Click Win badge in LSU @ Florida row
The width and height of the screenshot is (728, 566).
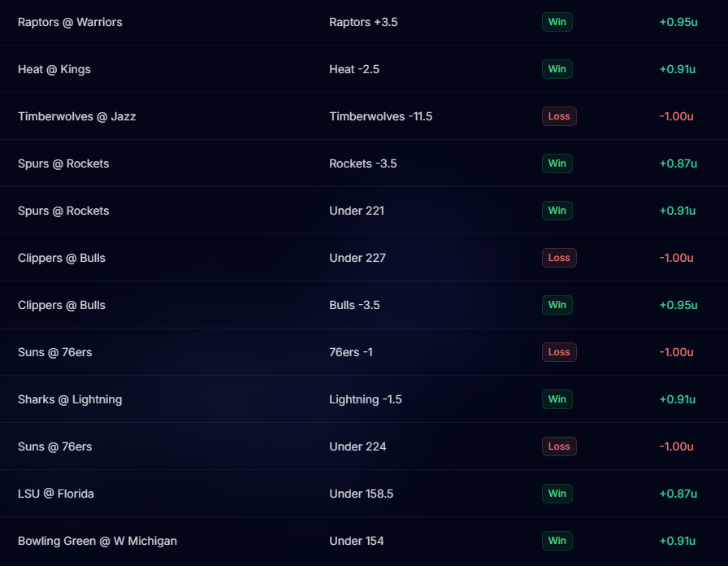(557, 494)
